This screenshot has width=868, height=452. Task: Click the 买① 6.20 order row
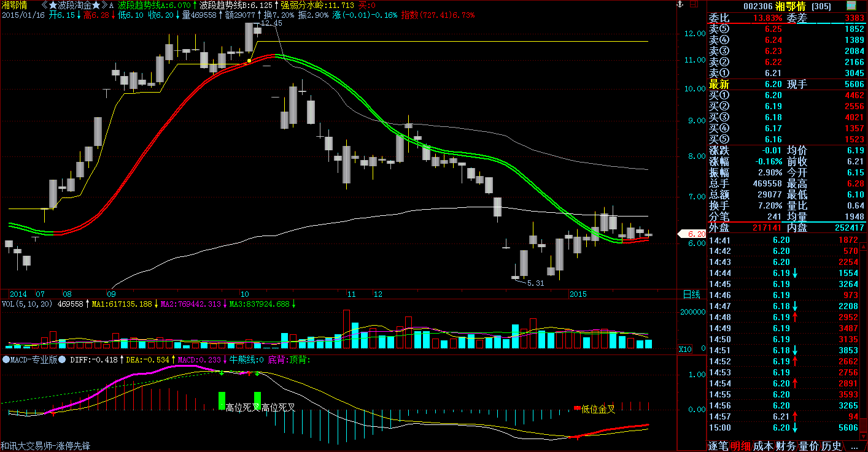pyautogui.click(x=786, y=95)
